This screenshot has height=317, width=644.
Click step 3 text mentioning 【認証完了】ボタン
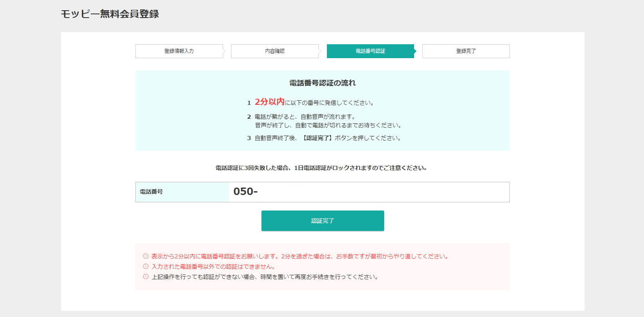[x=328, y=138]
